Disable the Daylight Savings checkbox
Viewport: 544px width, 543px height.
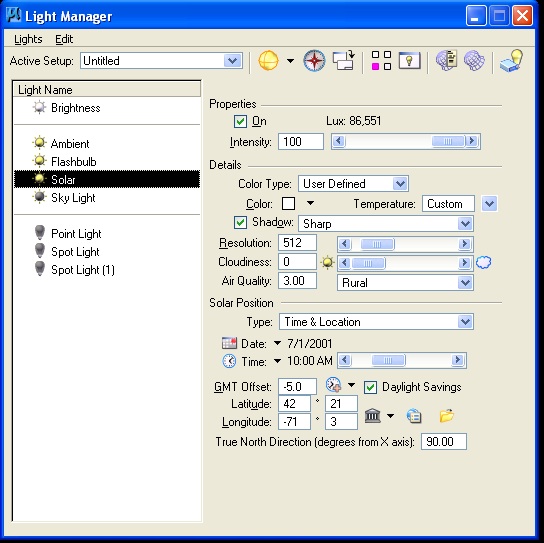370,387
